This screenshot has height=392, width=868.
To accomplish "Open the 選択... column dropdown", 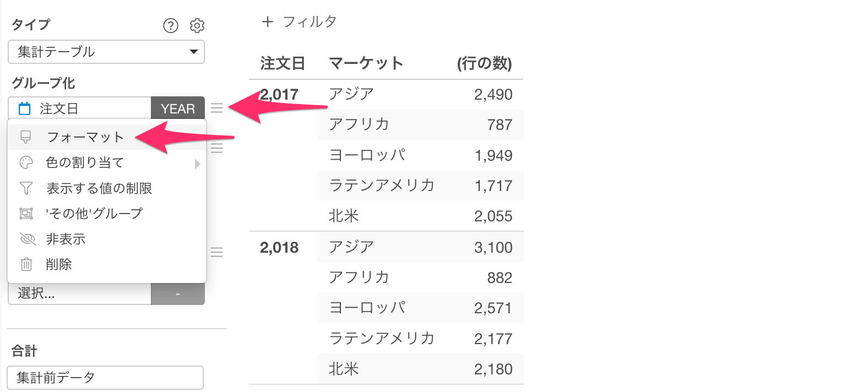I will click(x=80, y=293).
